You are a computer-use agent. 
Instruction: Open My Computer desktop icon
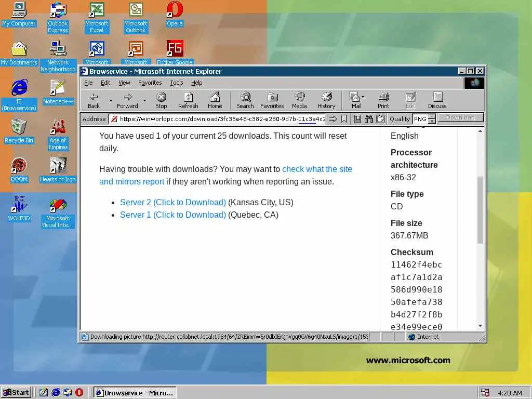coord(19,15)
